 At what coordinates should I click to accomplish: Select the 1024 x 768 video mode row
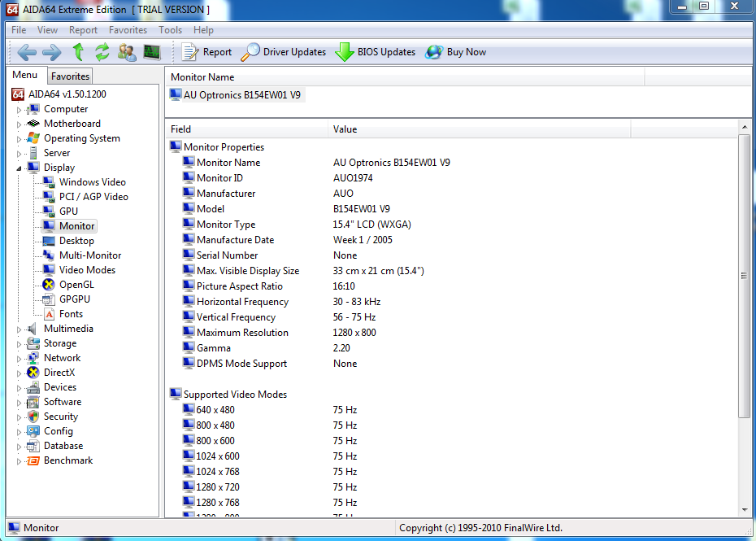tap(452, 472)
